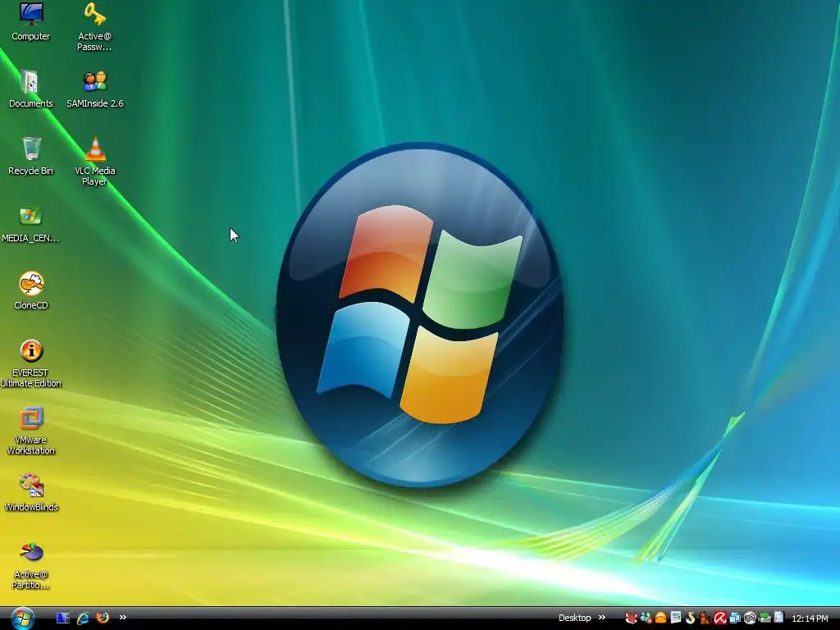Open Active@ Password Changer key icon
The image size is (840, 630).
[x=94, y=26]
